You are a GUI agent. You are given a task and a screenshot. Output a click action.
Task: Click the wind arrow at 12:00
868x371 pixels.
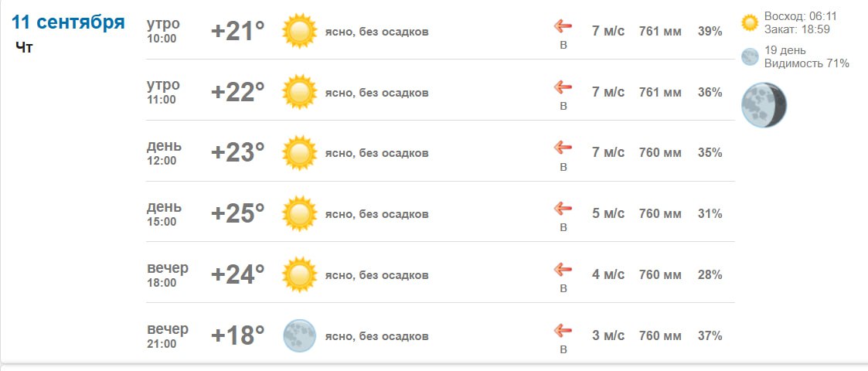[563, 148]
